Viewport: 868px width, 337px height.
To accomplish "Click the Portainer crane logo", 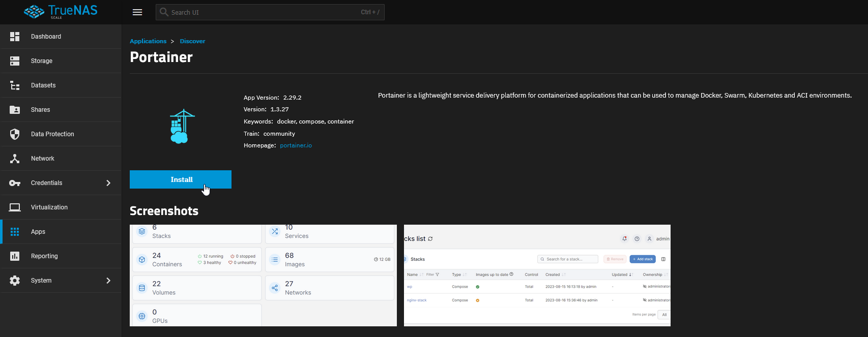I will [182, 127].
